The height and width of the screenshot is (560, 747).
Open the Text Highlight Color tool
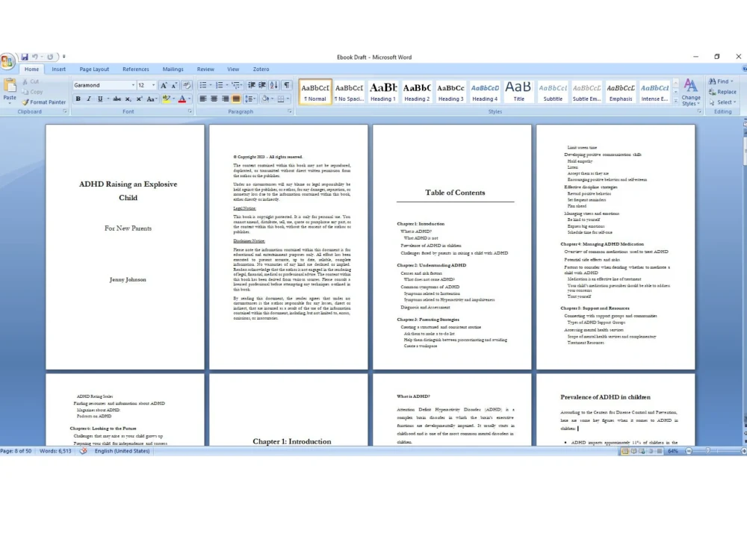[165, 99]
